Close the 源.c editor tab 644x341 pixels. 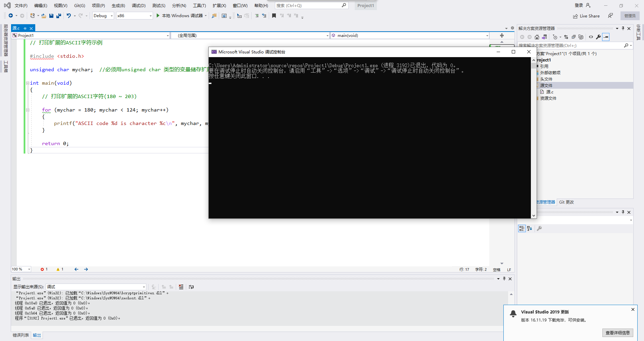click(x=31, y=28)
